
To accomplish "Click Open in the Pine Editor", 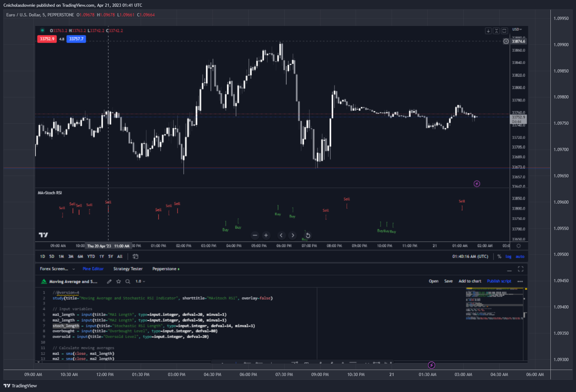I will [x=434, y=281].
